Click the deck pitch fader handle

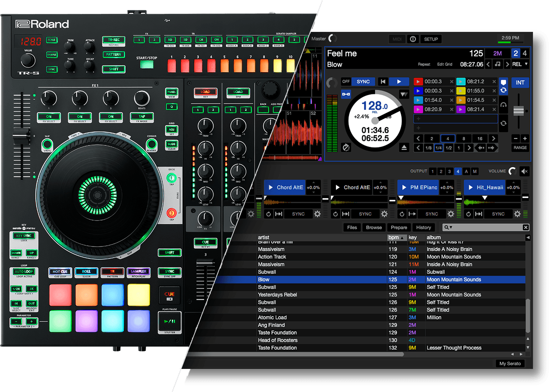click(x=519, y=111)
